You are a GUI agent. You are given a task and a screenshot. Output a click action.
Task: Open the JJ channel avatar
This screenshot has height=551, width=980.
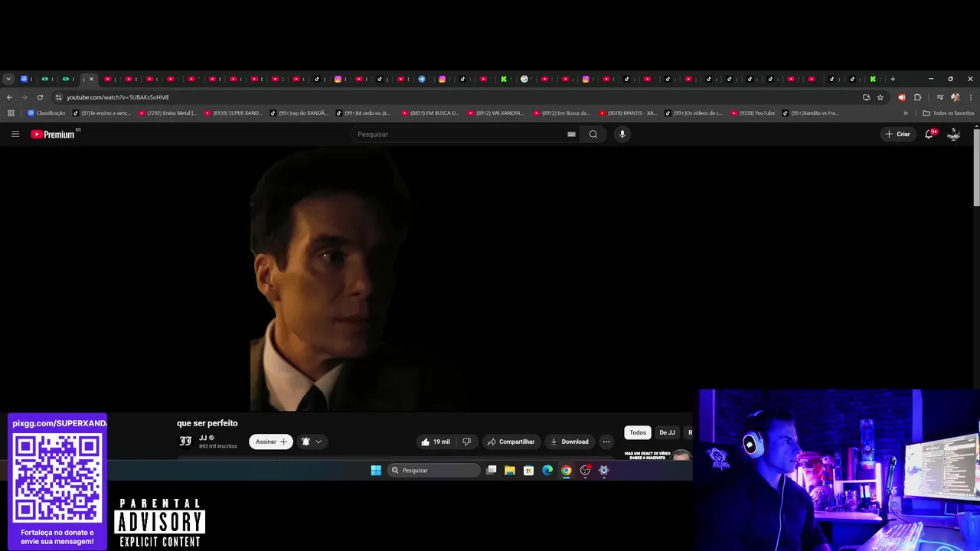[x=185, y=441]
